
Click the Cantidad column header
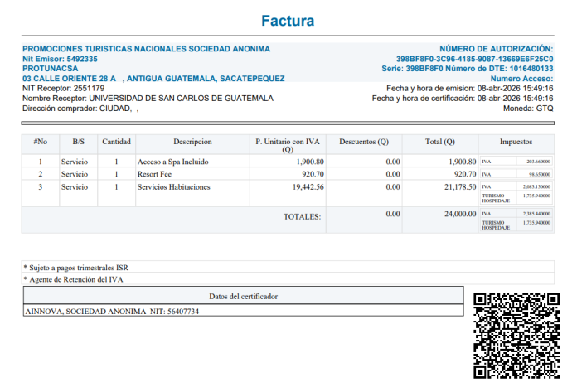click(x=116, y=142)
